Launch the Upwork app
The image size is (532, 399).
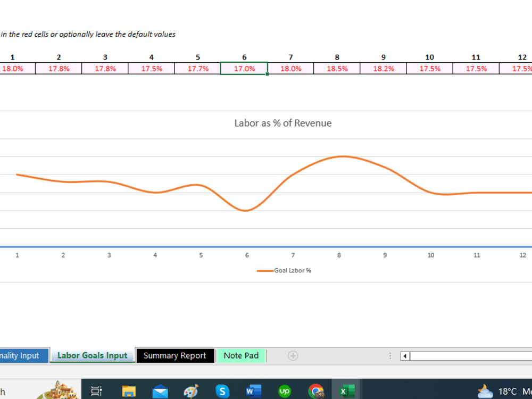click(285, 390)
